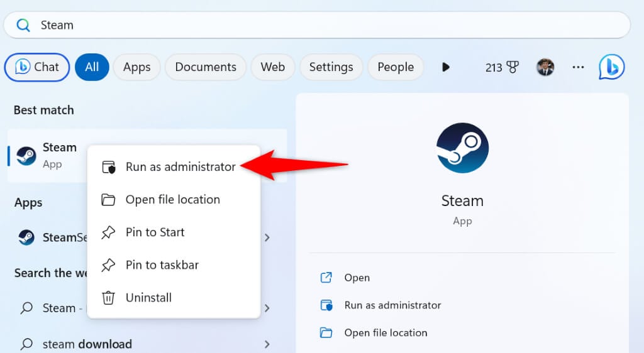Click the open-external icon in details pane
The width and height of the screenshot is (644, 353).
pyautogui.click(x=326, y=278)
